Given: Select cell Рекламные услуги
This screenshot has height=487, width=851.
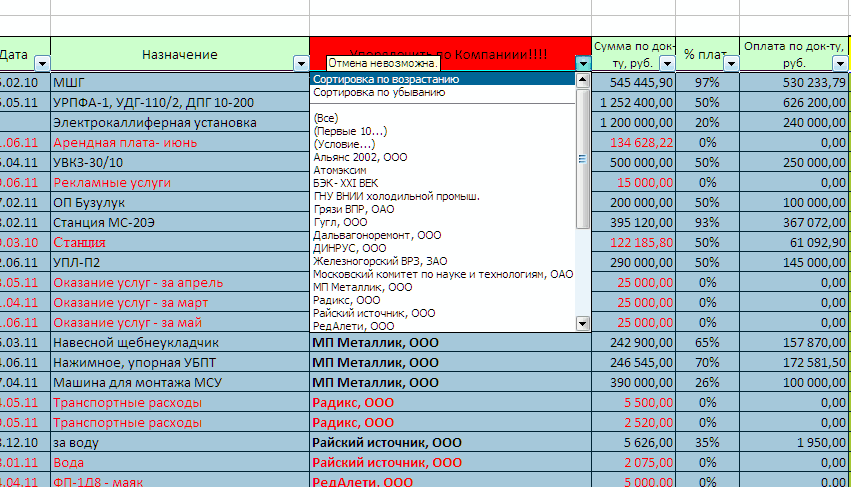Looking at the screenshot, I should 180,182.
